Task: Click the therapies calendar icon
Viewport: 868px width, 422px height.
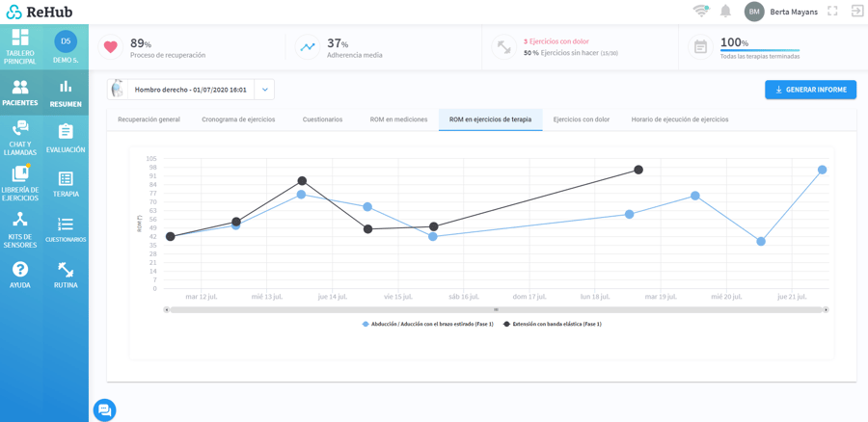Action: tap(701, 47)
